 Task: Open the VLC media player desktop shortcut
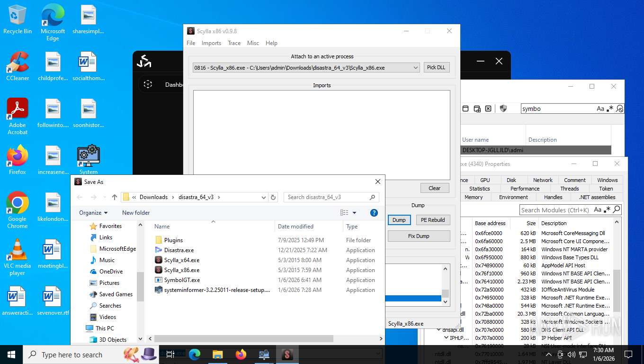point(18,257)
